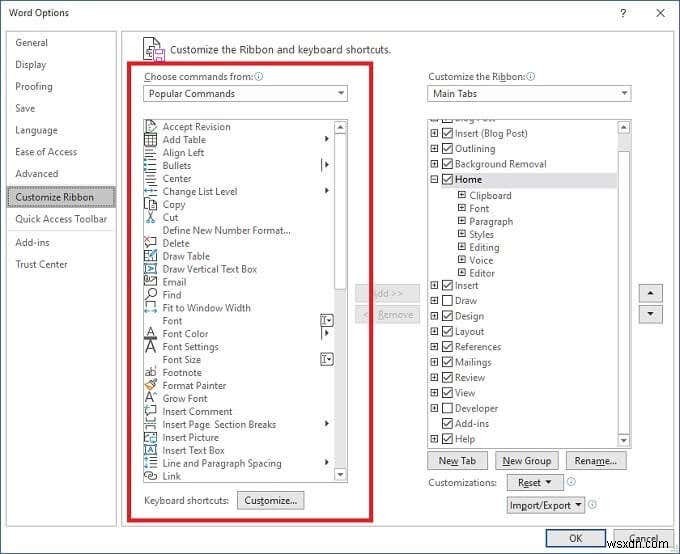Click the Add Table grid icon

tap(150, 140)
